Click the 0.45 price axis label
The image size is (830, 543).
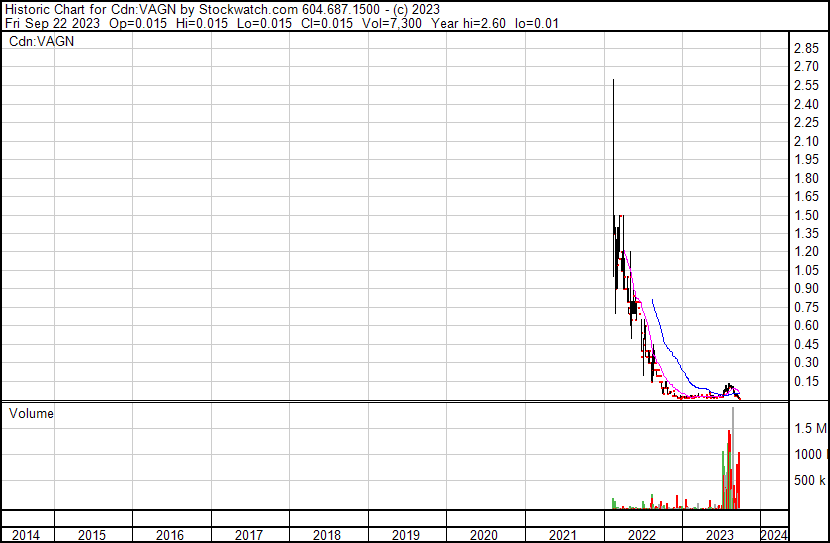click(806, 344)
